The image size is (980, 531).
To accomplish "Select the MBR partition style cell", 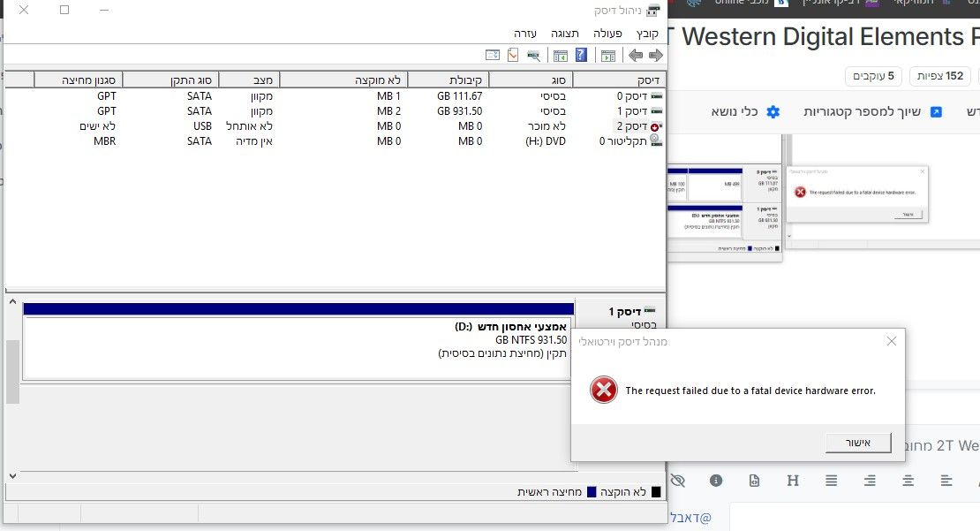I will click(x=104, y=140).
